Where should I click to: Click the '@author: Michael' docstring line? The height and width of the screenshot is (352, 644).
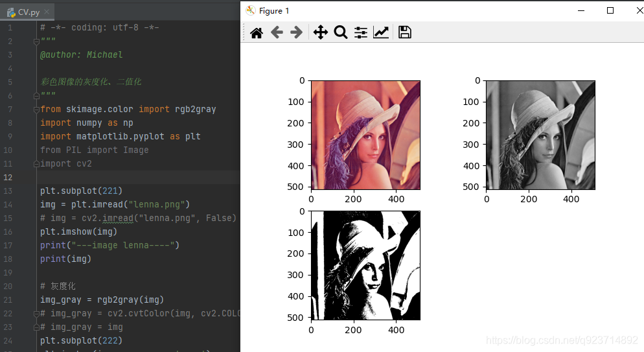coord(82,54)
